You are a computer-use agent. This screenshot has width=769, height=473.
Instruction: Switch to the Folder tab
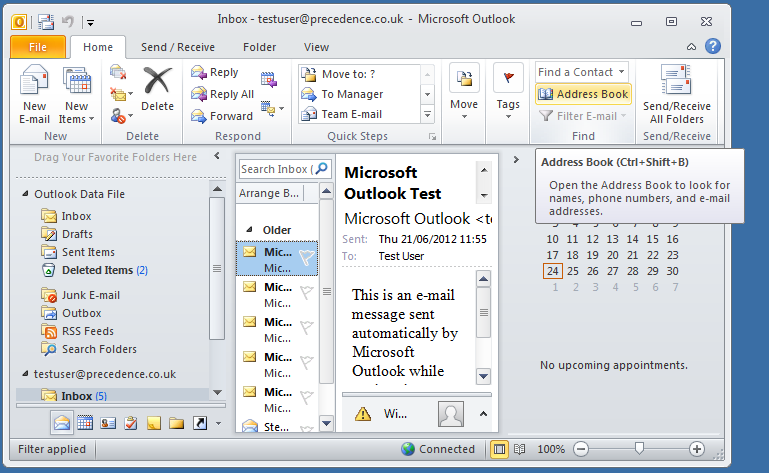tap(259, 47)
